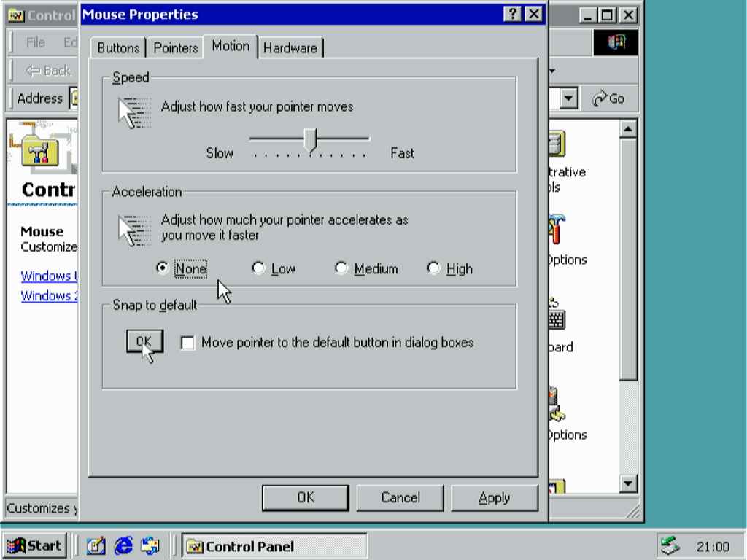Click the system clock showing 21:00
This screenshot has width=747, height=560.
pos(713,547)
